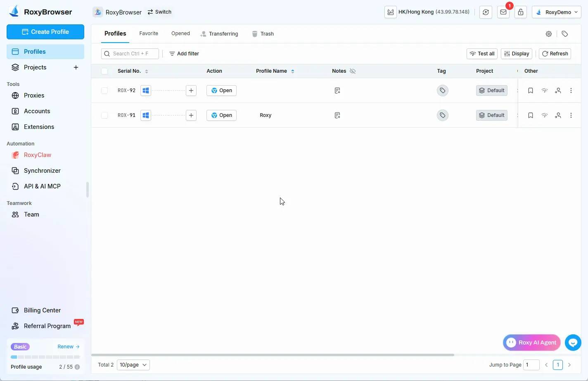588x381 pixels.
Task: Open the Default project selector for ROX-91
Action: coord(492,115)
